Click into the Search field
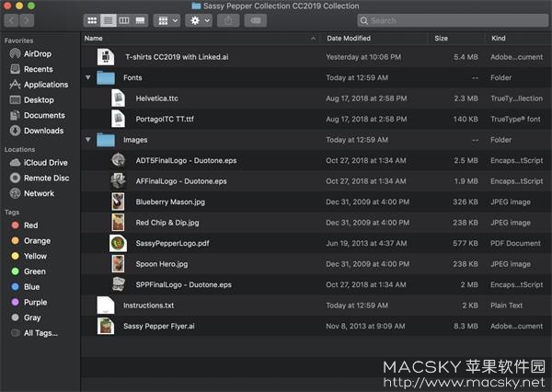This screenshot has width=552, height=392. (453, 20)
